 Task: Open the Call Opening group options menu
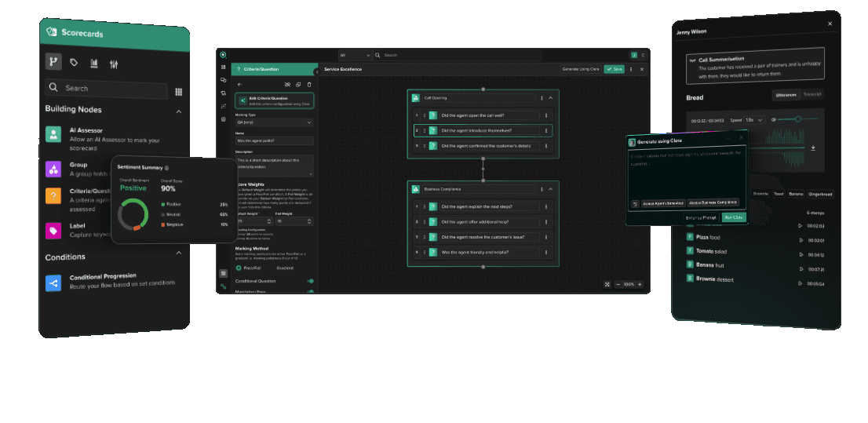pyautogui.click(x=542, y=98)
